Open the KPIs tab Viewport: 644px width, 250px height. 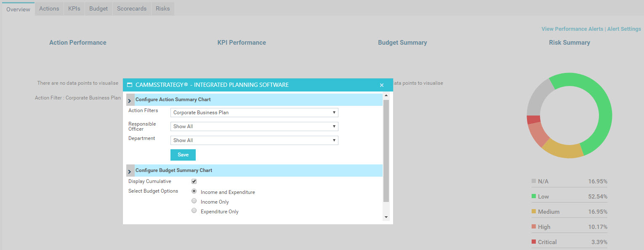74,8
